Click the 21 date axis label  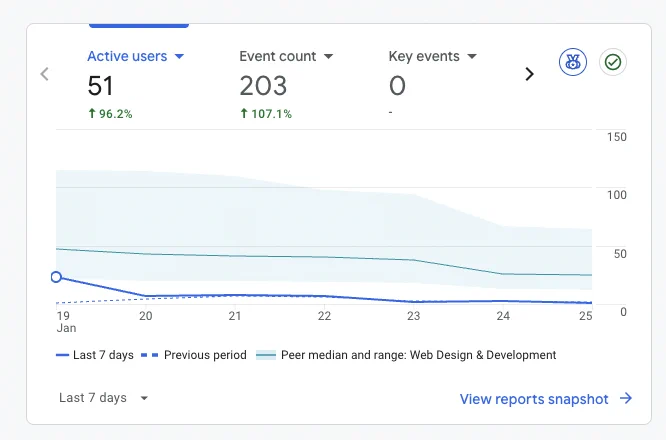pyautogui.click(x=235, y=316)
